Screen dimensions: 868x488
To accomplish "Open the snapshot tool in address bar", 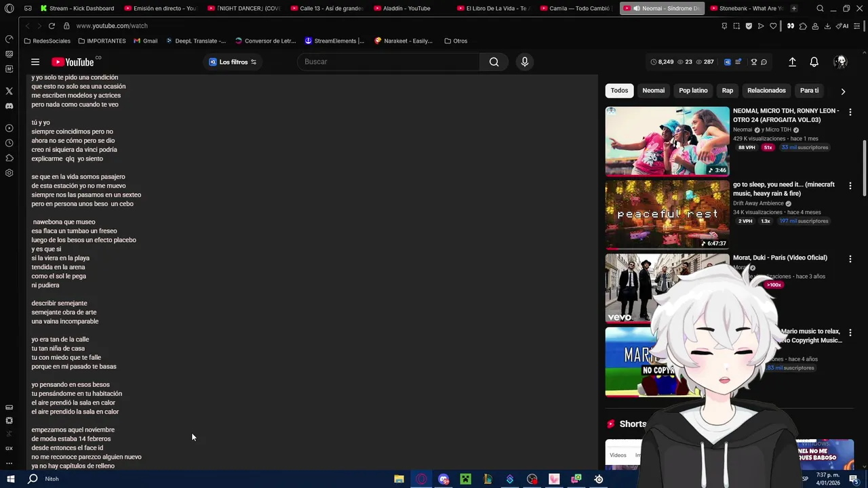I will pos(736,26).
